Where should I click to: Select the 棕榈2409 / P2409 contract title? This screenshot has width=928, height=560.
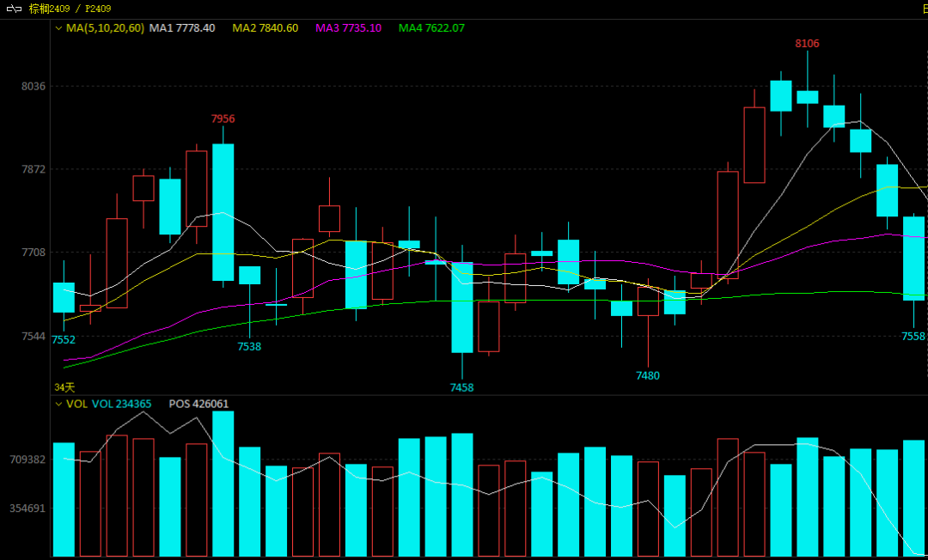tap(70, 9)
